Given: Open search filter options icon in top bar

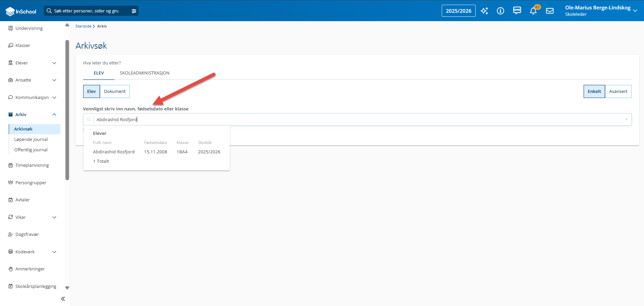Looking at the screenshot, I should (134, 11).
